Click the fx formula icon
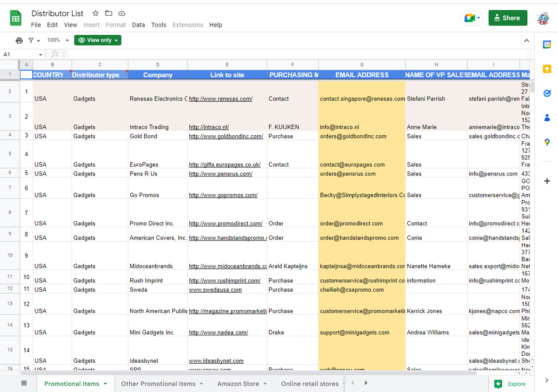Image resolution: width=558 pixels, height=392 pixels. [x=54, y=54]
